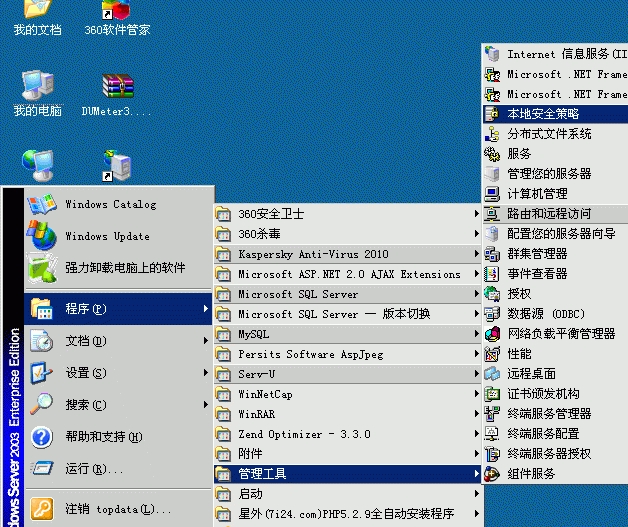
Task: Open 远程桌面 in admin tools
Action: click(x=530, y=373)
